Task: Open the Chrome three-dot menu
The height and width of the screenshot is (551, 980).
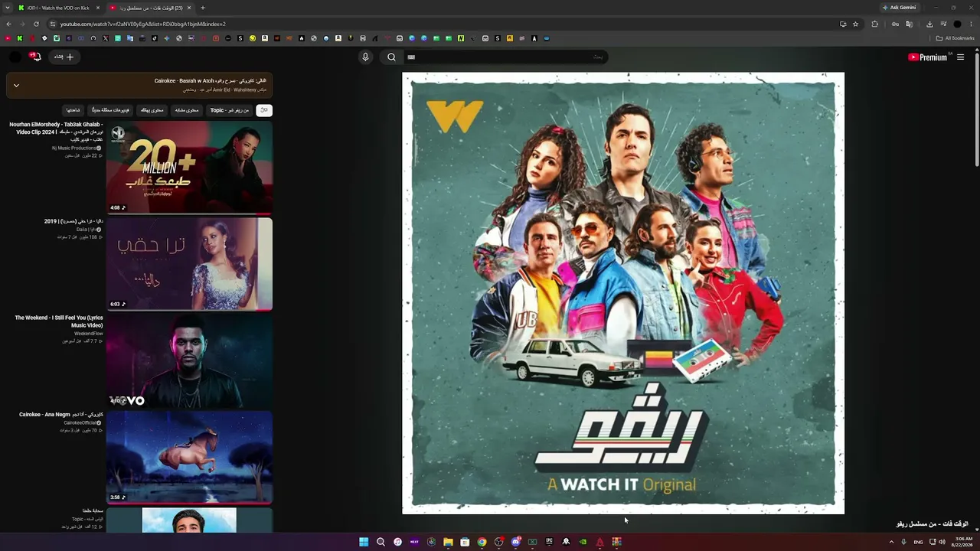Action: point(971,24)
